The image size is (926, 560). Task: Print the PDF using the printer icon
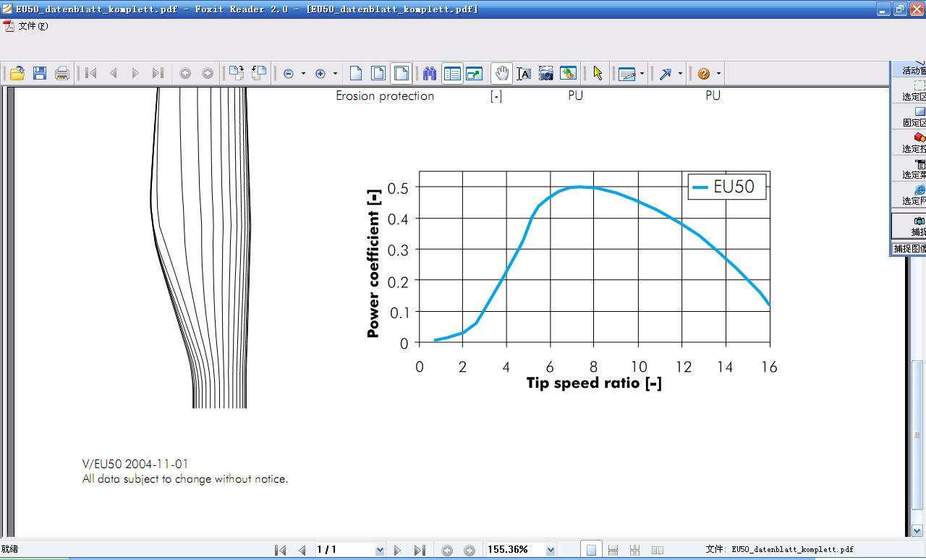tap(62, 73)
